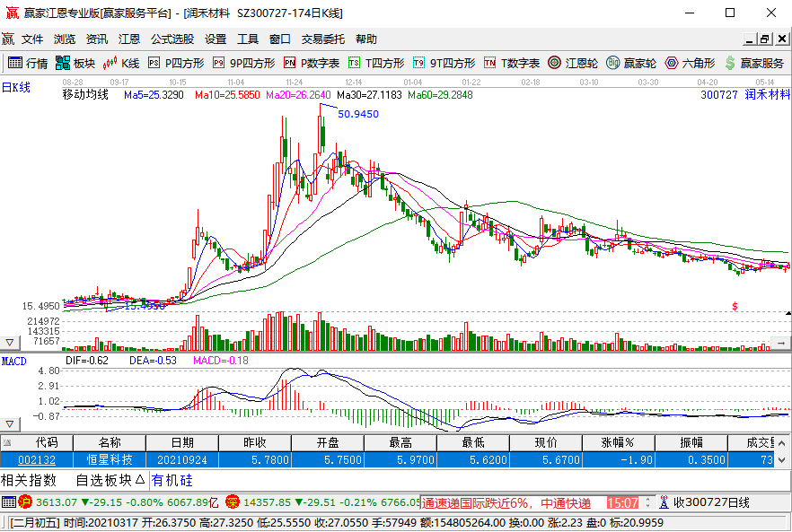The width and height of the screenshot is (792, 532).
Task: Click the 50.9450 high price label
Action: pyautogui.click(x=358, y=114)
